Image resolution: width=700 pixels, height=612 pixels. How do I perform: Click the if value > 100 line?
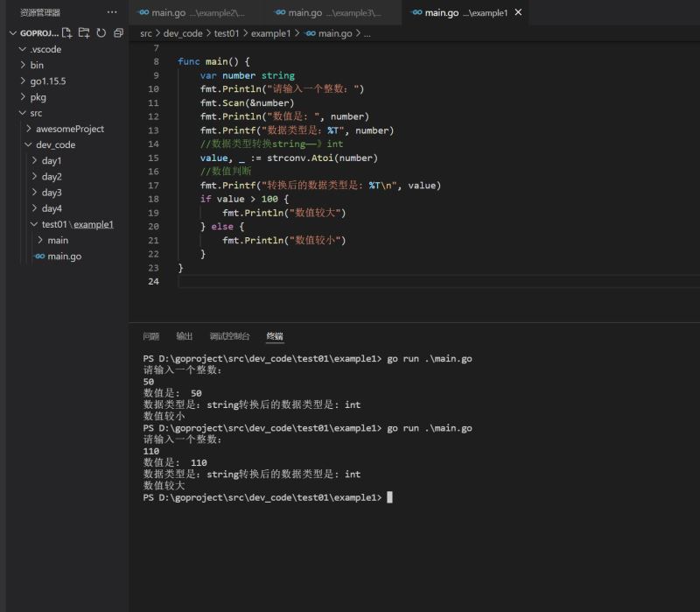[244, 200]
